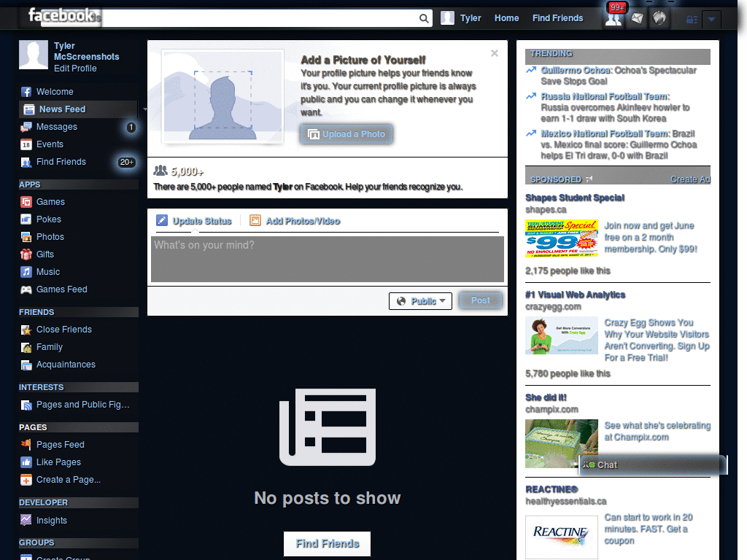This screenshot has width=747, height=560.
Task: Open Tyler profile link in top bar
Action: coord(471,18)
